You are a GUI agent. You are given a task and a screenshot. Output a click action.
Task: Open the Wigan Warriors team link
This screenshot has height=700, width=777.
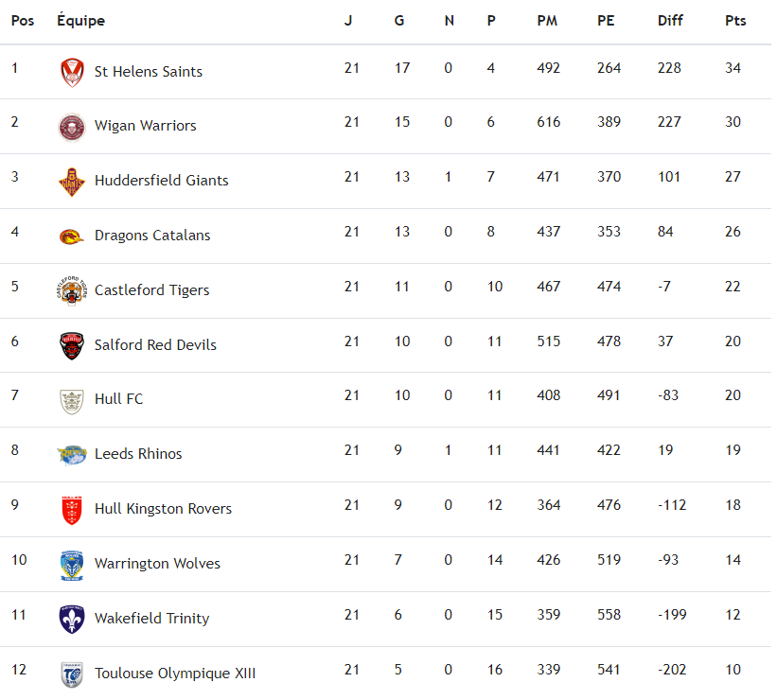(x=146, y=126)
